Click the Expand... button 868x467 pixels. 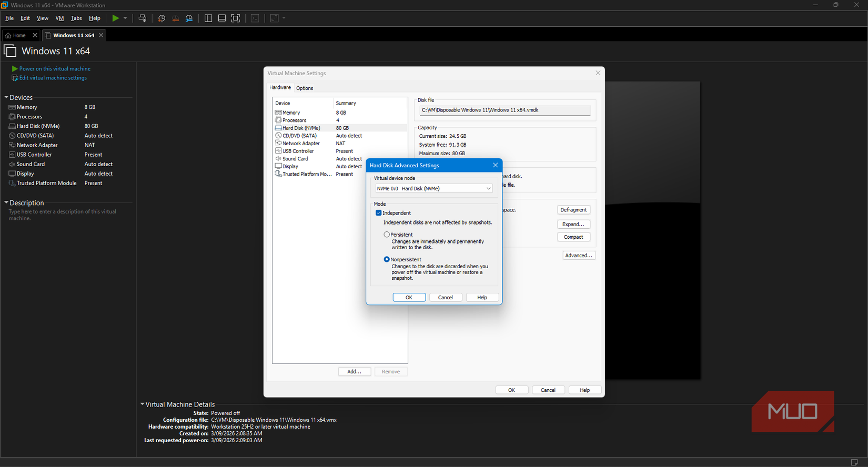coord(573,224)
